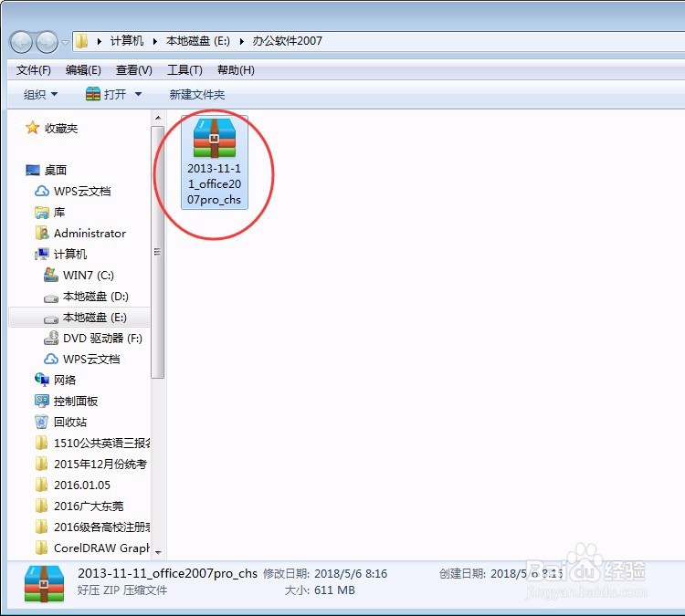
Task: Click the archive icon in details pane
Action: coord(44,584)
